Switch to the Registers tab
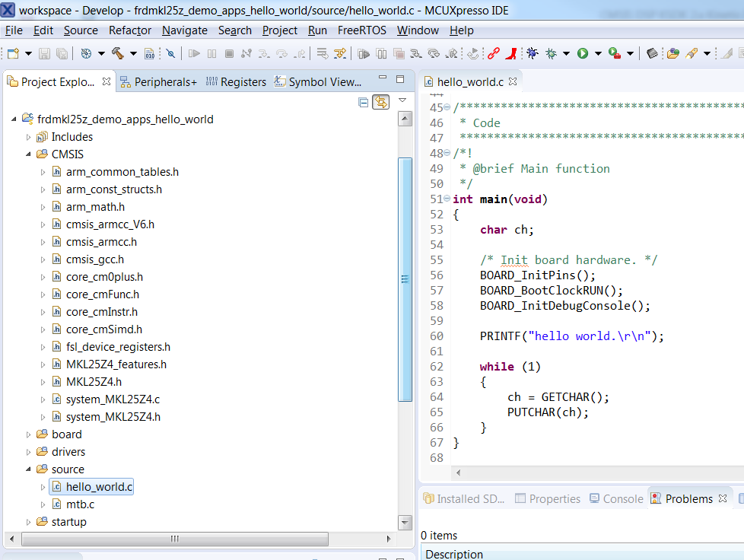The height and width of the screenshot is (560, 744). click(x=237, y=82)
